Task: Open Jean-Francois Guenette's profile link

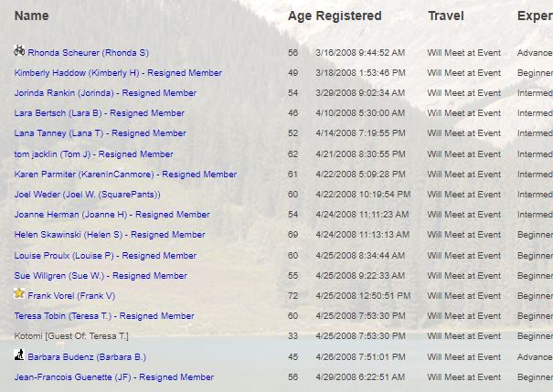Action: point(114,377)
